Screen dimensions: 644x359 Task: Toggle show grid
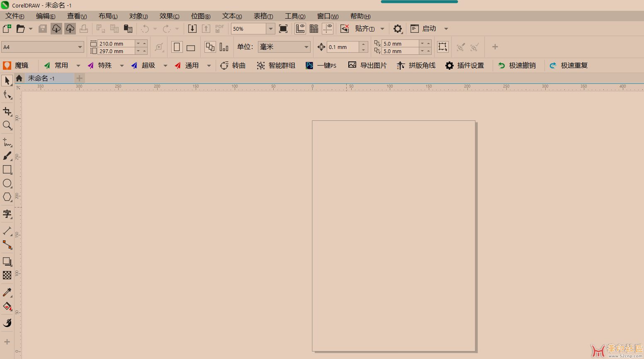[314, 29]
